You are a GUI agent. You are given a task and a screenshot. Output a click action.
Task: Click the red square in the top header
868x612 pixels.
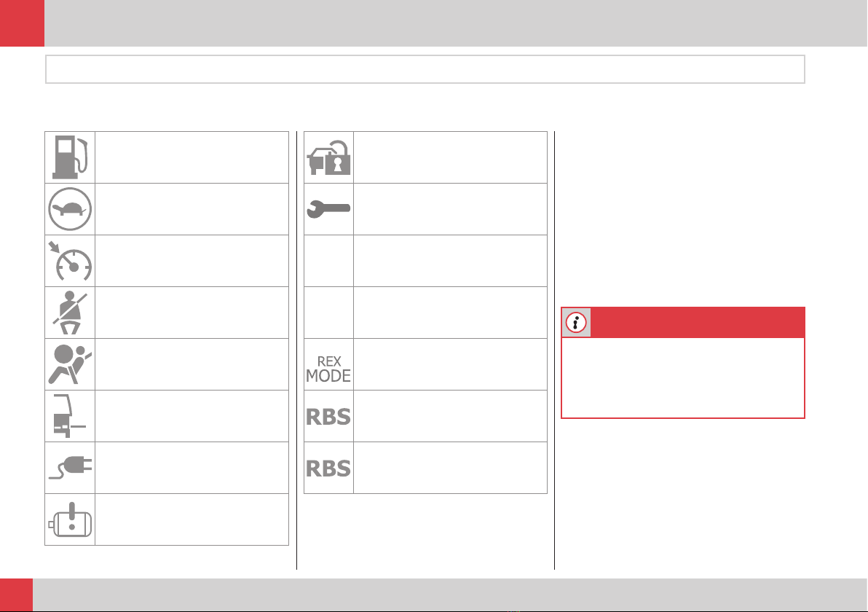pos(22,23)
